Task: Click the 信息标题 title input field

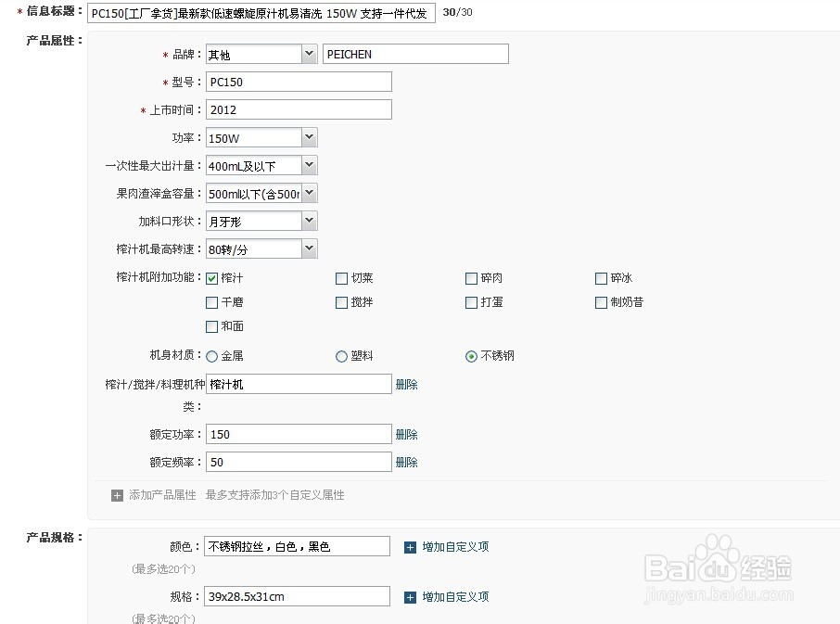Action: tap(261, 13)
